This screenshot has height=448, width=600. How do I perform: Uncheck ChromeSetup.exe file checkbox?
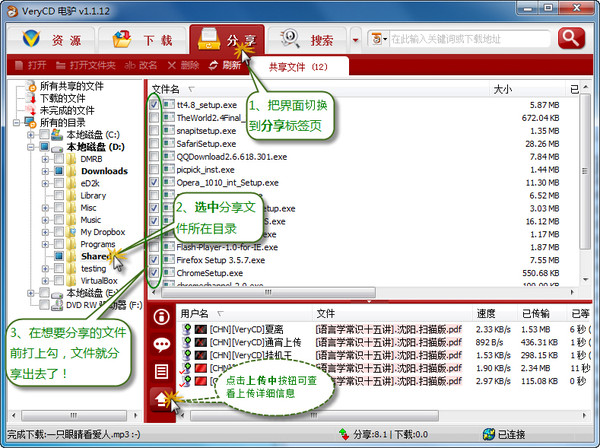tap(154, 273)
